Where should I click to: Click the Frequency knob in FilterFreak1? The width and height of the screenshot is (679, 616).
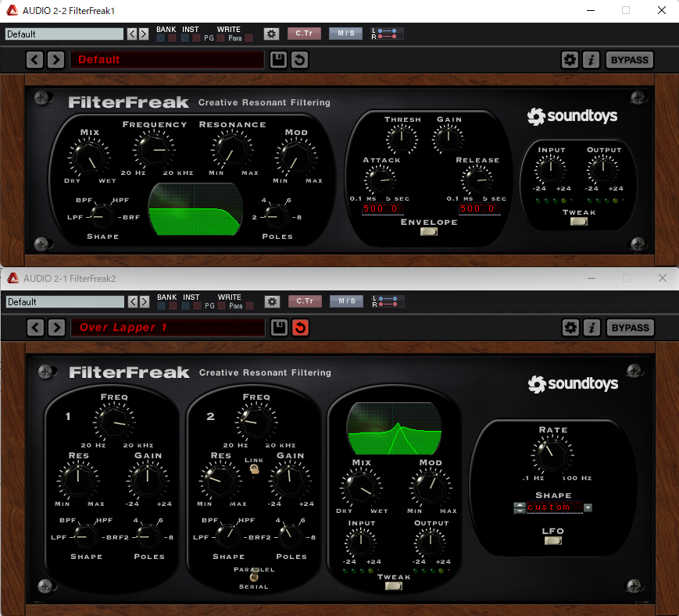point(154,150)
